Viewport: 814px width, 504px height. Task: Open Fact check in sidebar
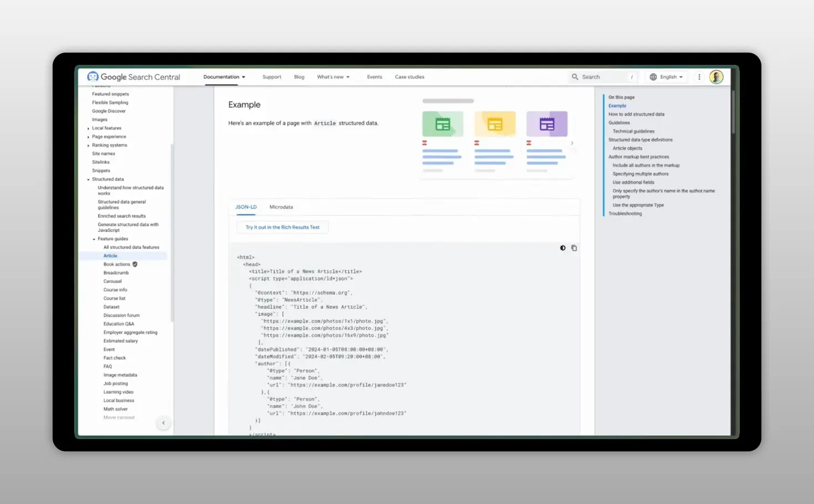pos(115,358)
